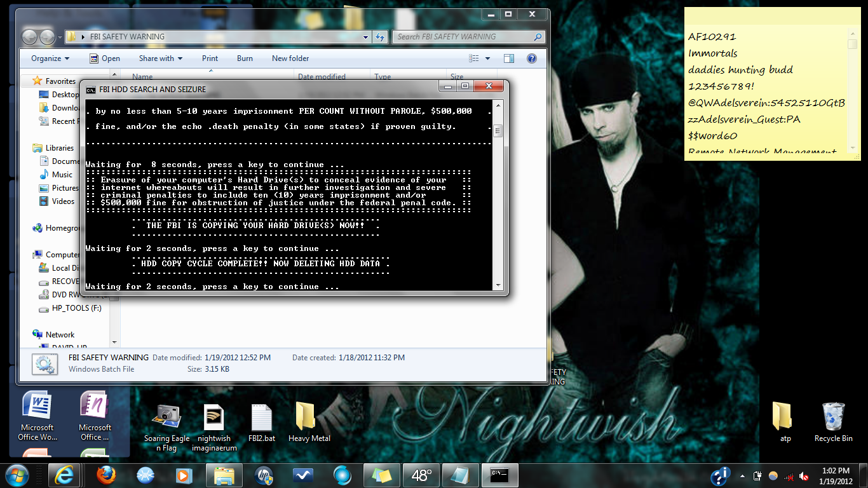
Task: Click Burn in Explorer toolbar
Action: pos(245,58)
